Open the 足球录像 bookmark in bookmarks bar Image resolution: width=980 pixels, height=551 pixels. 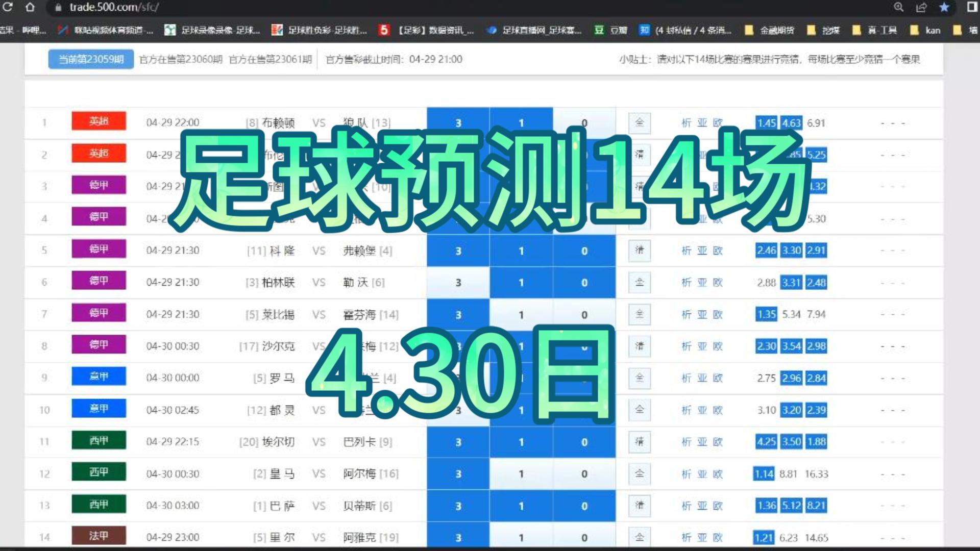212,30
